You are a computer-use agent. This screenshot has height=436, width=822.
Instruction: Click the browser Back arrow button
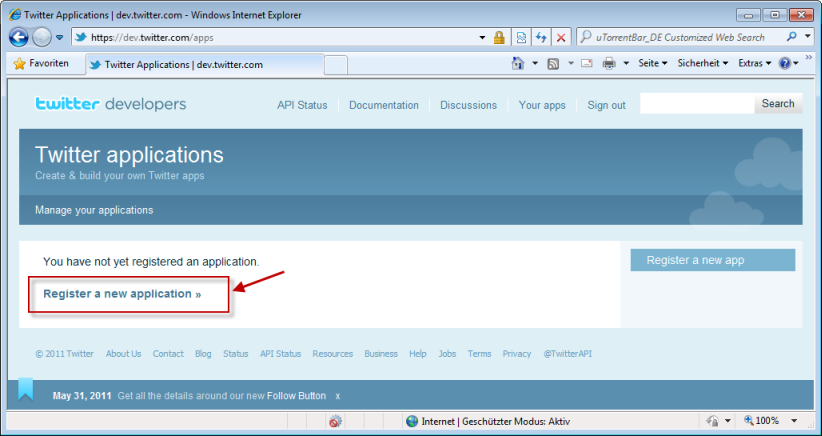[x=19, y=37]
